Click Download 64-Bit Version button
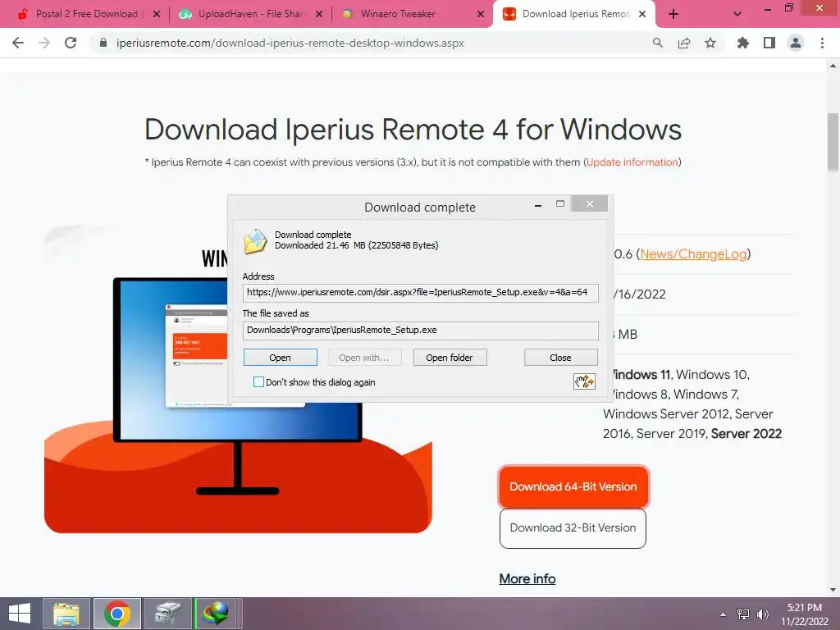The width and height of the screenshot is (840, 630). pos(573,486)
